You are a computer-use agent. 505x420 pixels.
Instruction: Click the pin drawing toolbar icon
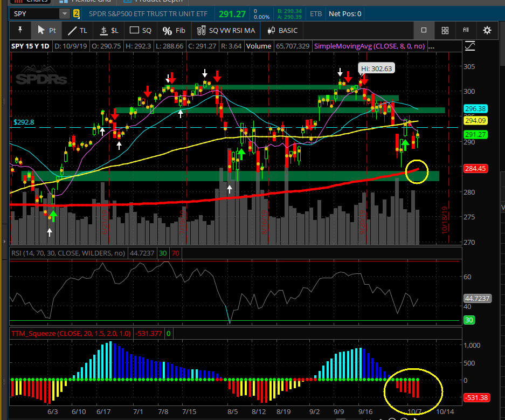20,30
